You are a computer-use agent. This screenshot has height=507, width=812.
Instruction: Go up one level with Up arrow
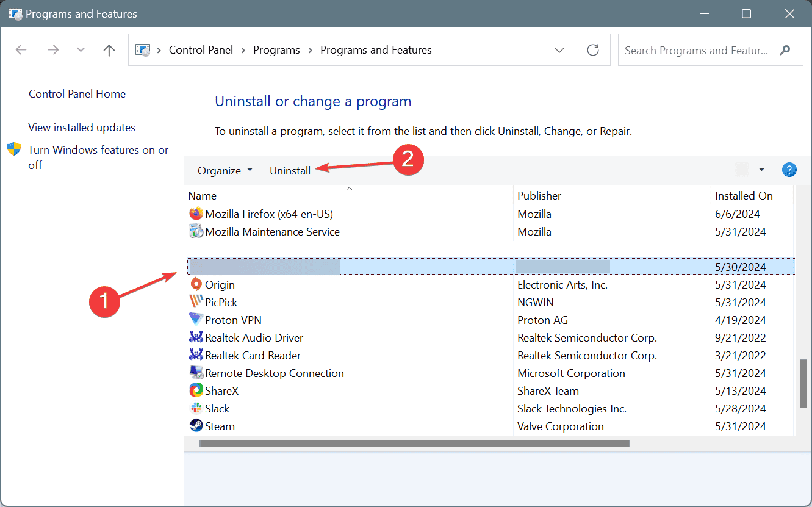coord(109,50)
